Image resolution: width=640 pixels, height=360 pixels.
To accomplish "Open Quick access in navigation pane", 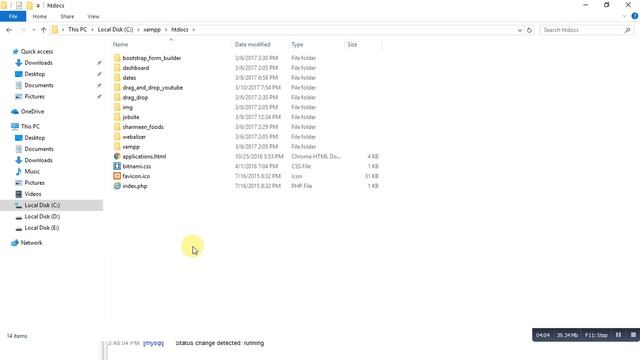I will tap(37, 51).
